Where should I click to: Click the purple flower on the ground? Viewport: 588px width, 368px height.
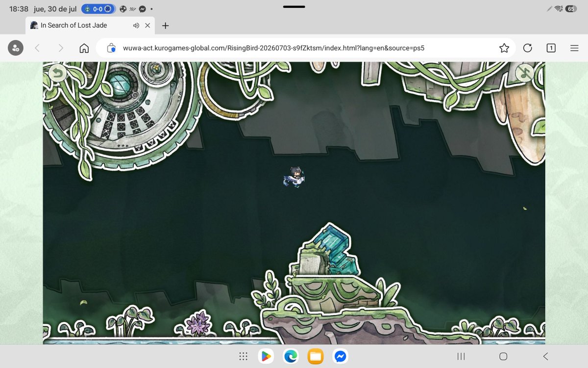point(198,324)
